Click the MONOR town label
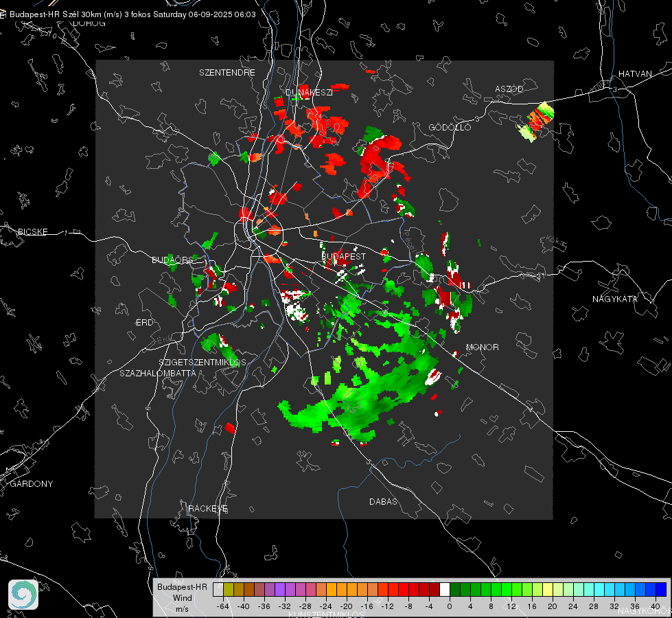 [482, 347]
